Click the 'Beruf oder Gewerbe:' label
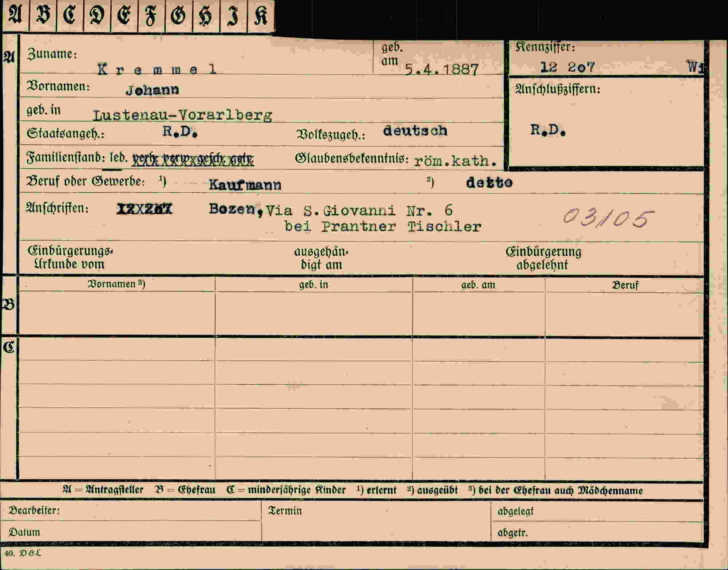The image size is (728, 570). coord(85,182)
